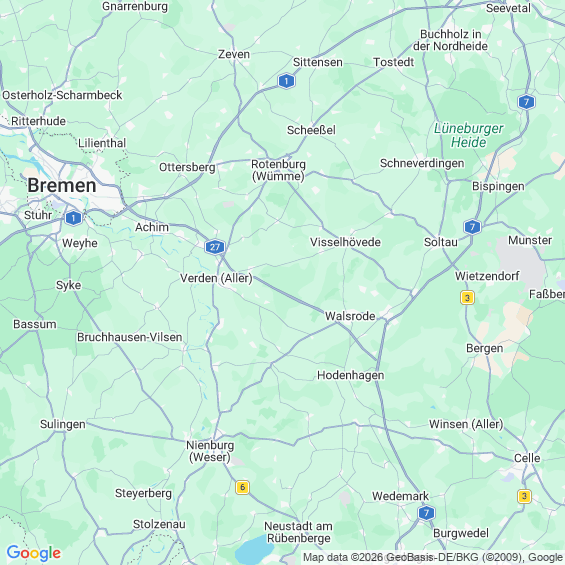Click the A1 shield beside Stuhr
The width and height of the screenshot is (565, 565).
(74, 218)
